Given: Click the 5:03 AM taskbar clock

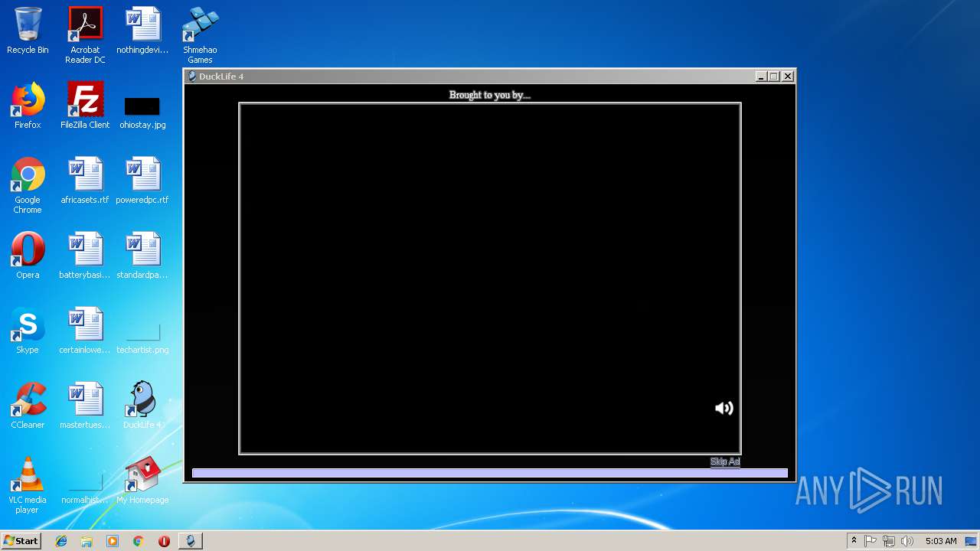Looking at the screenshot, I should tap(941, 541).
